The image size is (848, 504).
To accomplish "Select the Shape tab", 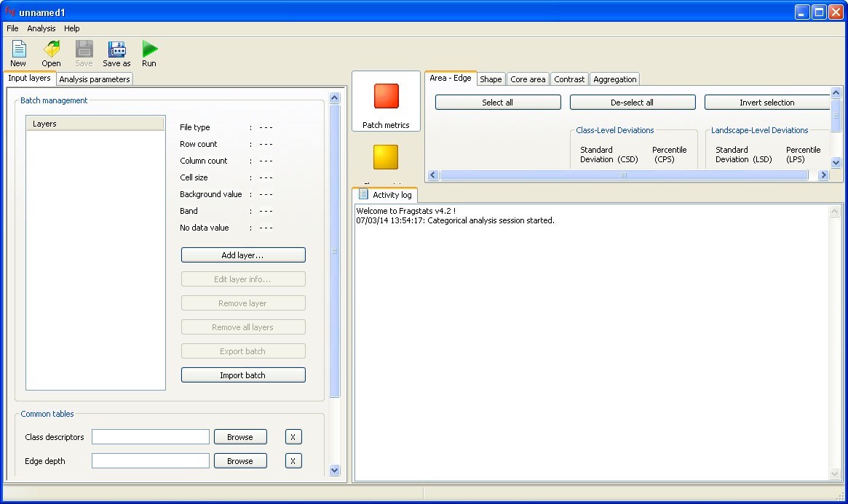I will (x=491, y=79).
